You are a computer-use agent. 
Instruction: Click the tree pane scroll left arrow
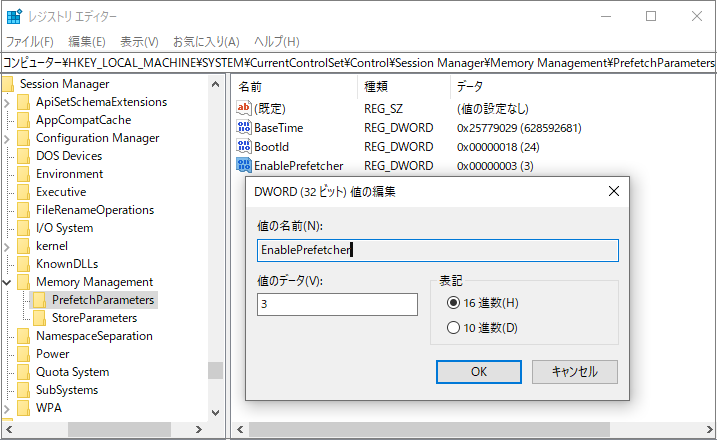pyautogui.click(x=9, y=429)
